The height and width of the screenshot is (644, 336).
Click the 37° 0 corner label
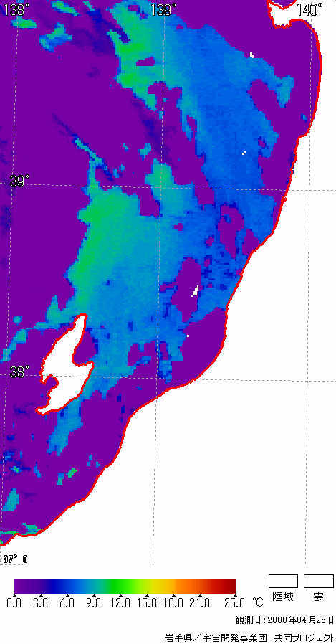(15, 559)
